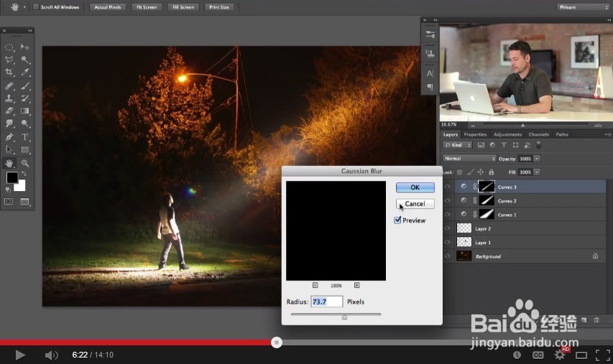Viewport: 613px width, 364px height.
Task: Select the Path Selection tool
Action: point(9,149)
